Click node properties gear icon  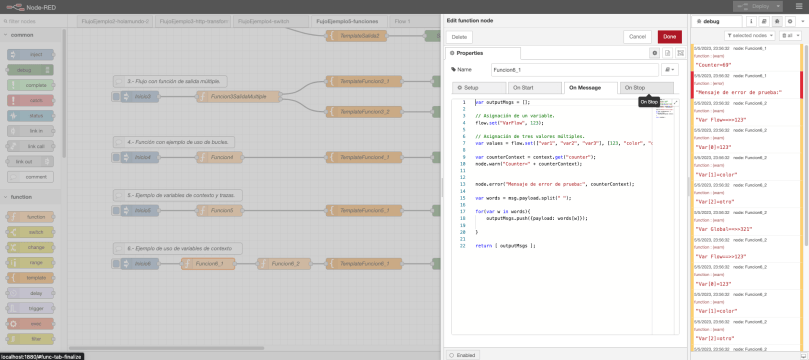click(654, 53)
